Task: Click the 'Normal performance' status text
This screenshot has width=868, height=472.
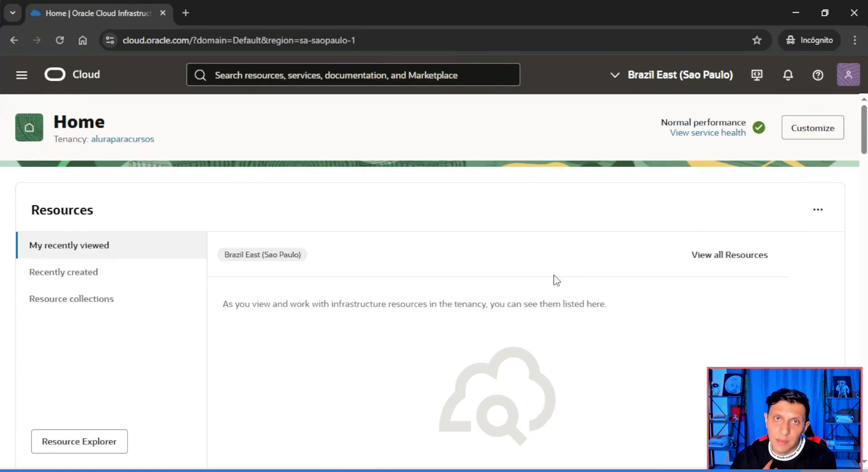Action: pos(703,122)
